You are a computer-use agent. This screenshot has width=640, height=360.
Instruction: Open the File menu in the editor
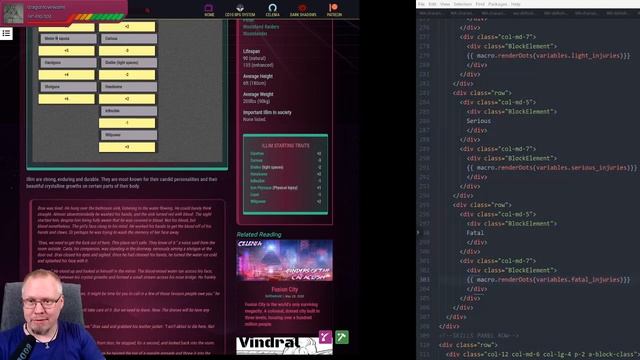pos(421,4)
